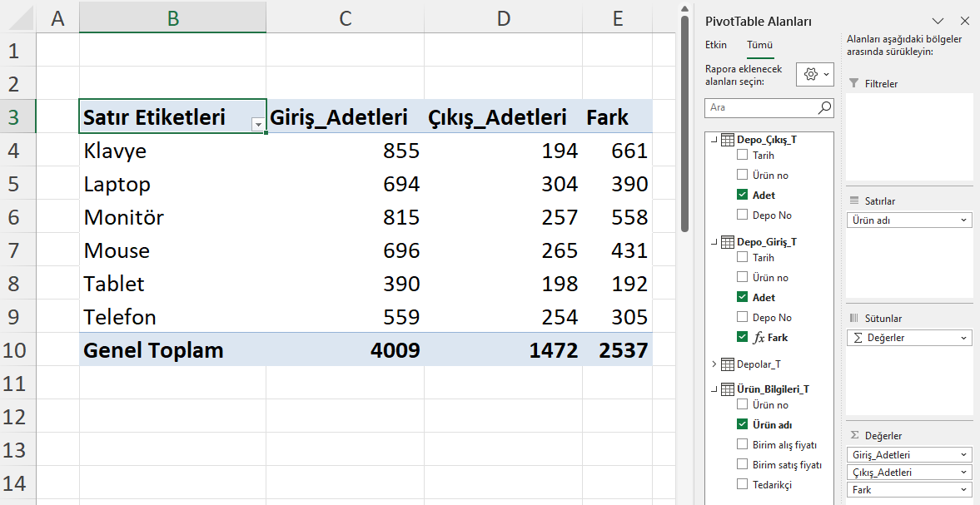This screenshot has width=980, height=505.
Task: Uncheck Adet under Depo_Giriş_T
Action: pyautogui.click(x=743, y=297)
